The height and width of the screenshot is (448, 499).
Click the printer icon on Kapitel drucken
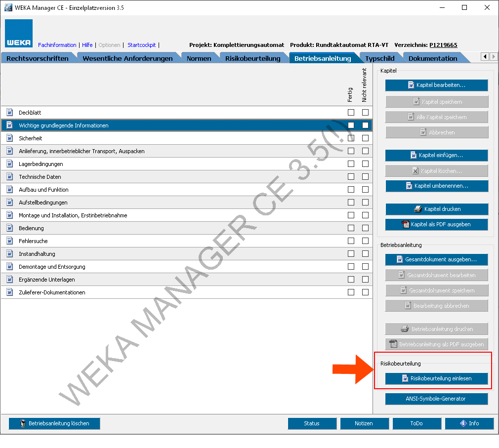point(417,209)
